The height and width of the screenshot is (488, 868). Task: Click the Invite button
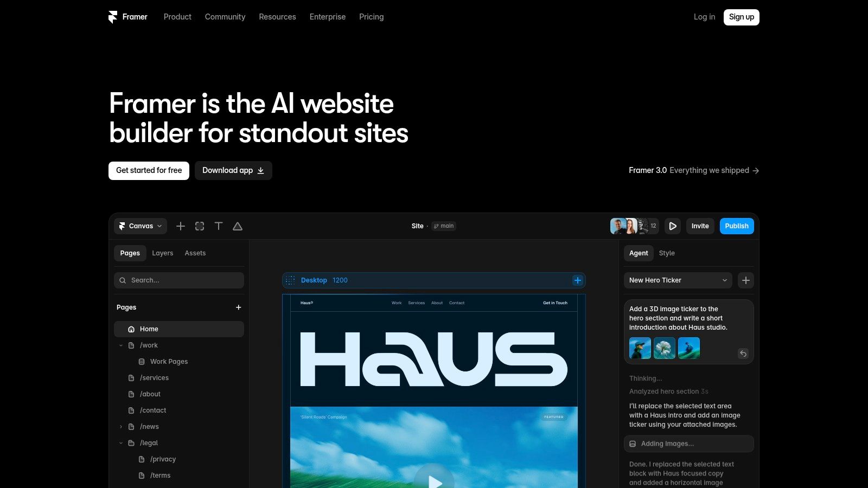[700, 226]
